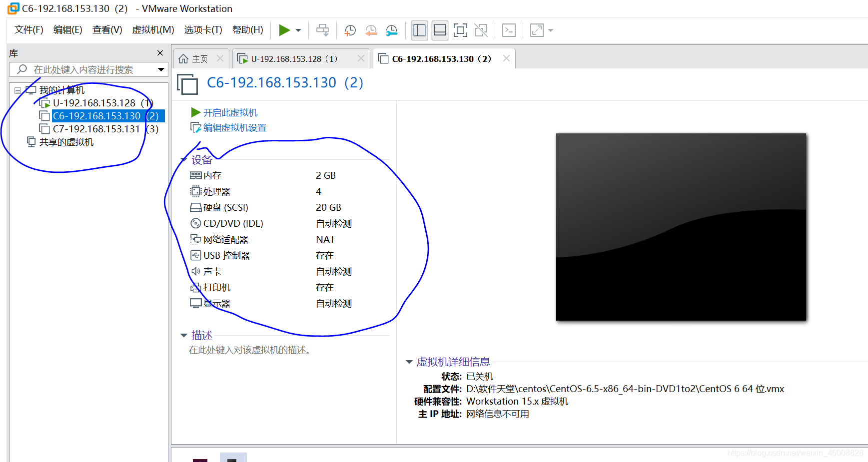
Task: Click the 配置文件 vmx path text
Action: pos(625,389)
